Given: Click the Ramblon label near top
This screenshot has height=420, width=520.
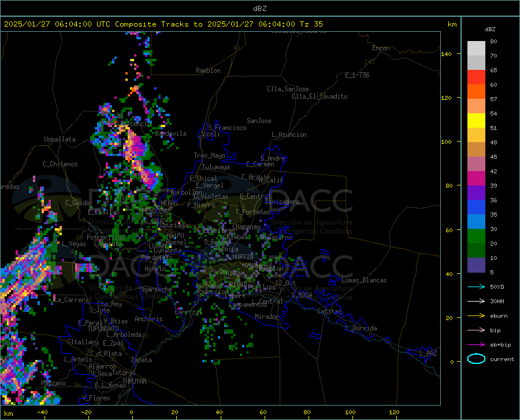Looking at the screenshot, I should click(x=208, y=70).
